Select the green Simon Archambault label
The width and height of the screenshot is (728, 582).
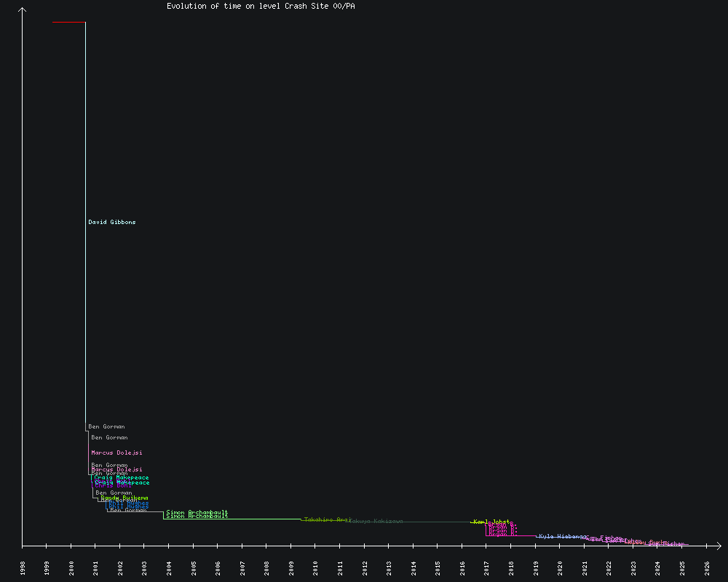[x=197, y=512]
